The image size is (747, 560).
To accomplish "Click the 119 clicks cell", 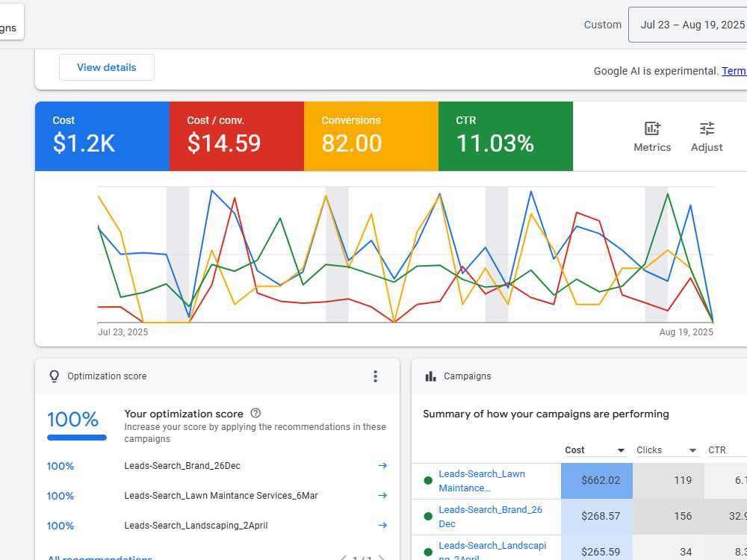I will point(669,481).
